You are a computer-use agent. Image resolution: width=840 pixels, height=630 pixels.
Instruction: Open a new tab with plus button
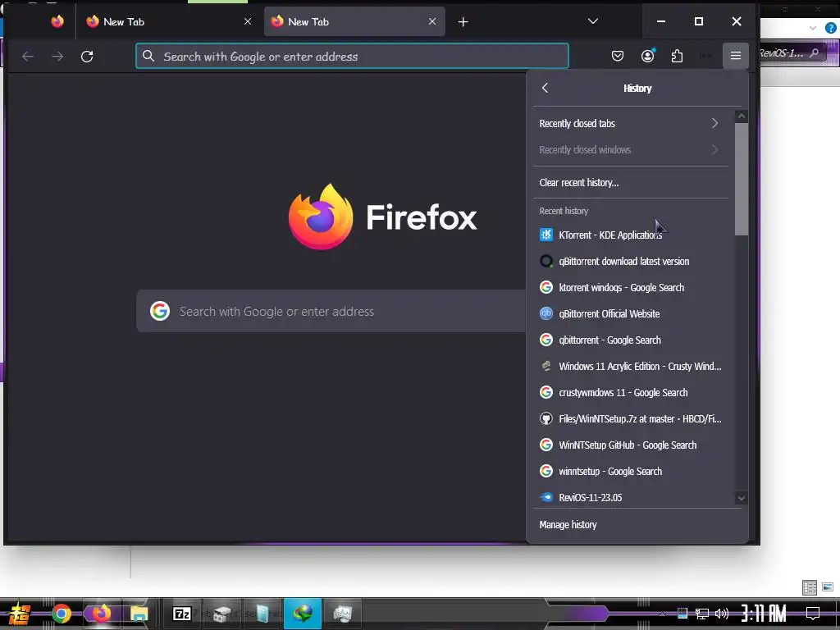463,22
